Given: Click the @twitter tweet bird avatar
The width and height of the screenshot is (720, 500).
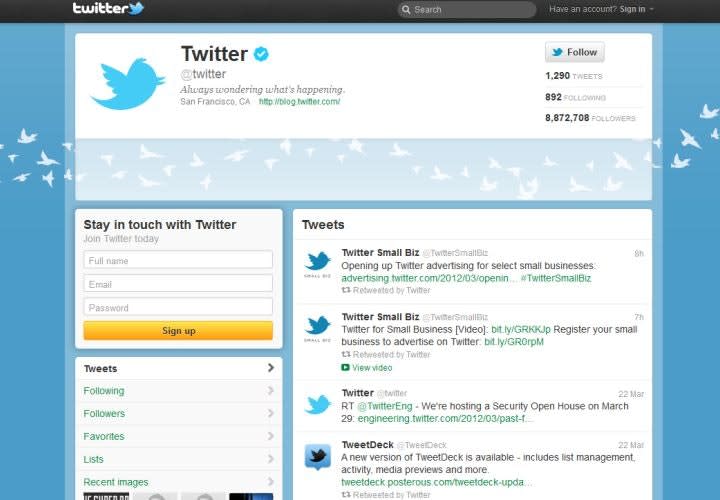Looking at the screenshot, I should point(318,404).
